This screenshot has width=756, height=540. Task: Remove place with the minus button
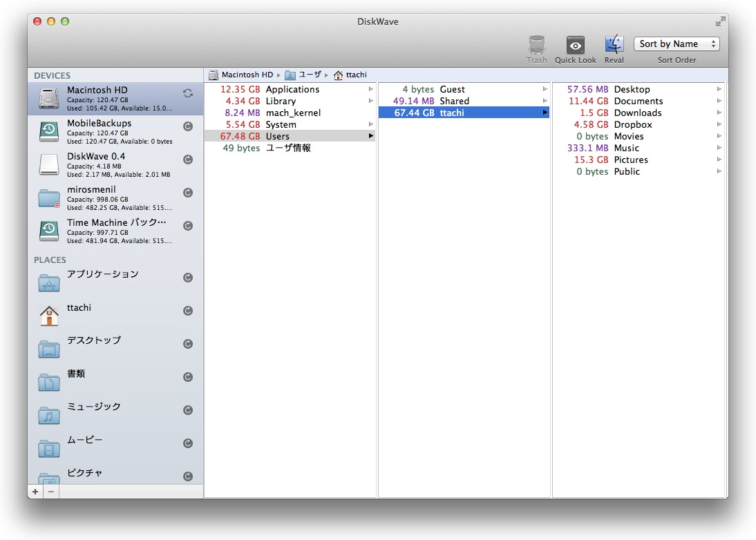(51, 492)
